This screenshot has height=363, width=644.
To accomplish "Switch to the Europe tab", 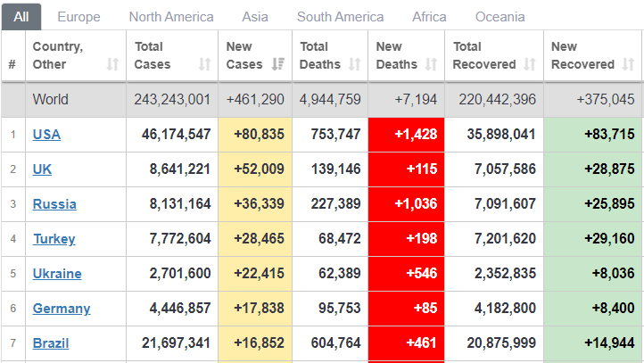I will point(78,17).
